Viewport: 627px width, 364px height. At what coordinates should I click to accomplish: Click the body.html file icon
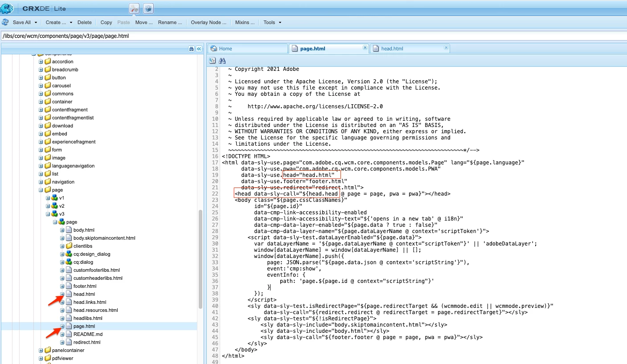click(69, 230)
